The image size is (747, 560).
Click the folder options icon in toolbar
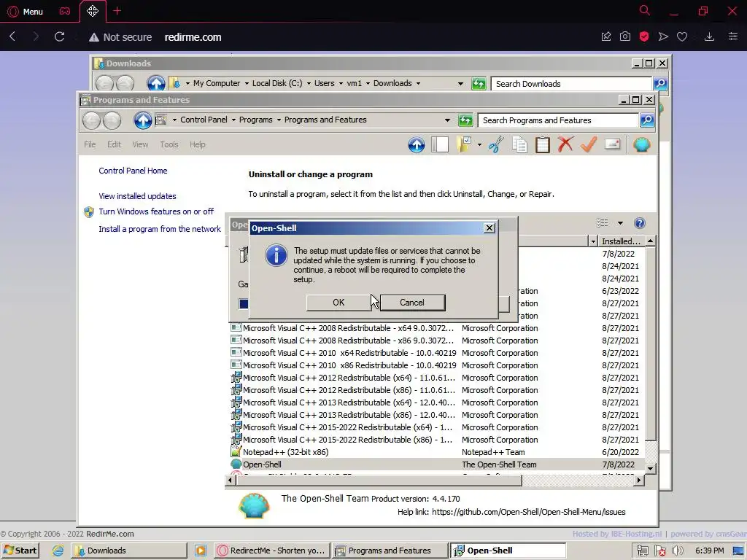464,145
